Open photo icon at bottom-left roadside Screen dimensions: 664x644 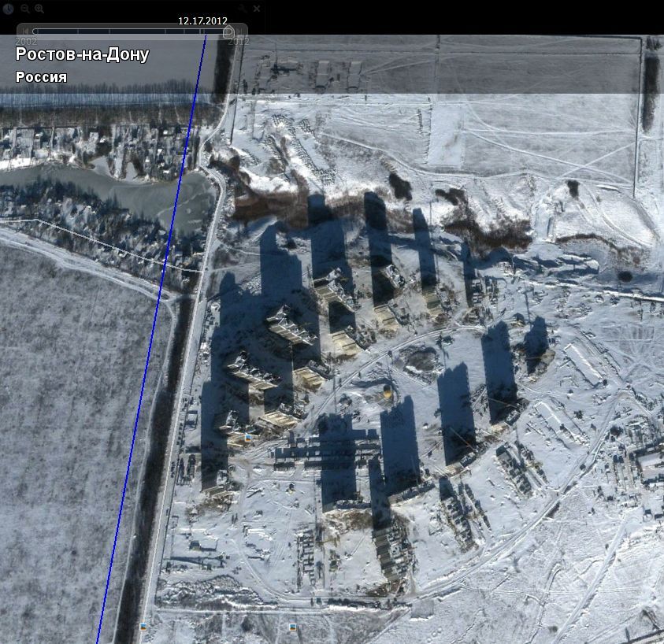143,627
